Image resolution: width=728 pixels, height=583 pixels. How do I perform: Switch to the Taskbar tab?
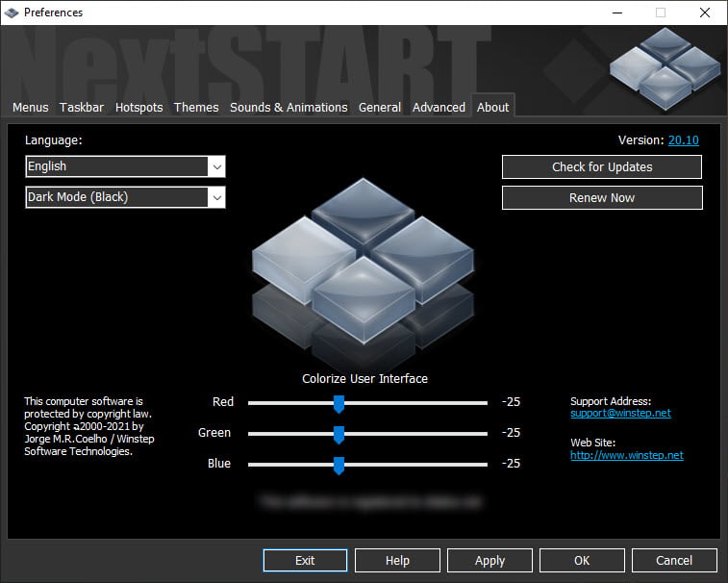82,108
